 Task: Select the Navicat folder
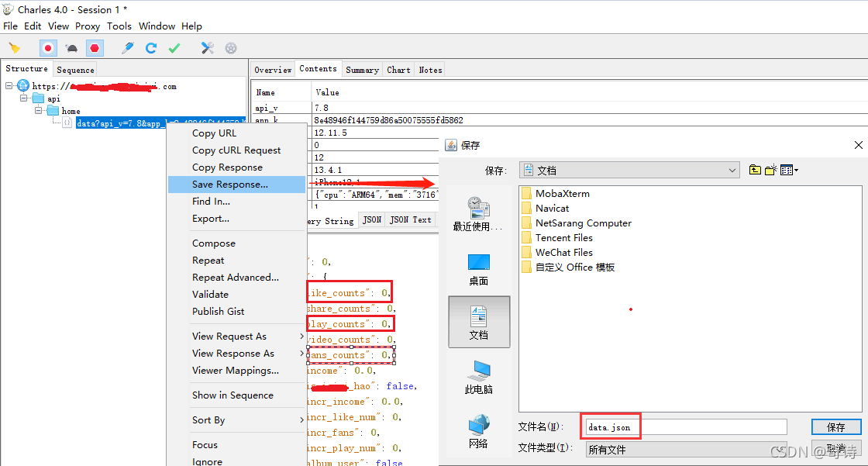pos(546,209)
